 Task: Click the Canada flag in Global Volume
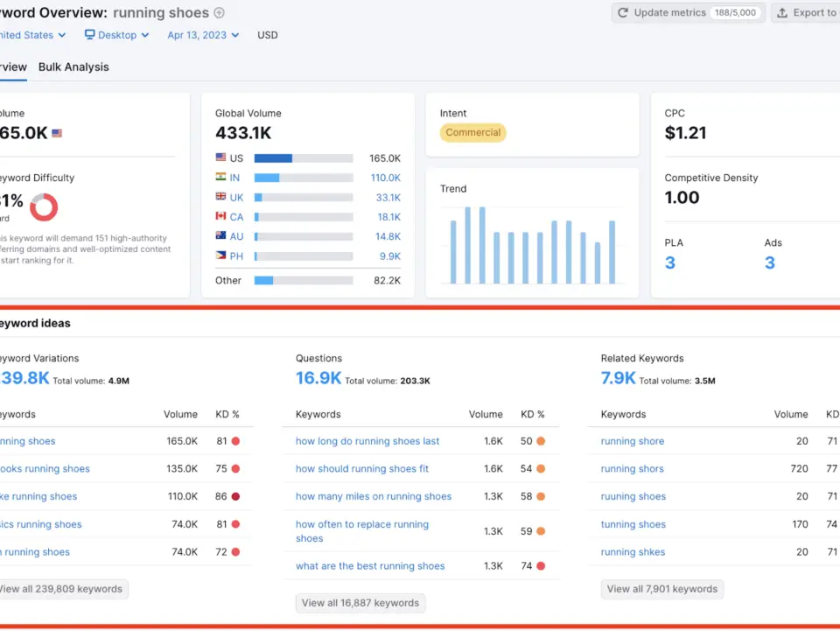click(x=220, y=216)
